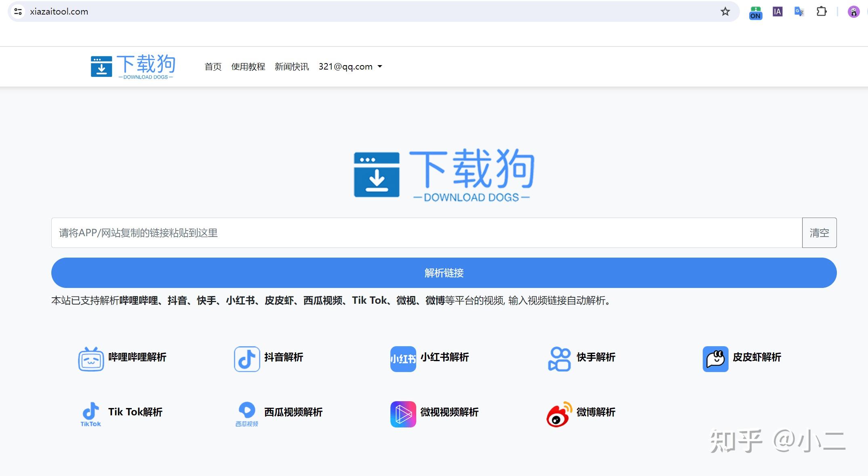Open 微博解析 link
Screen dimensions: 868x476
tap(596, 412)
